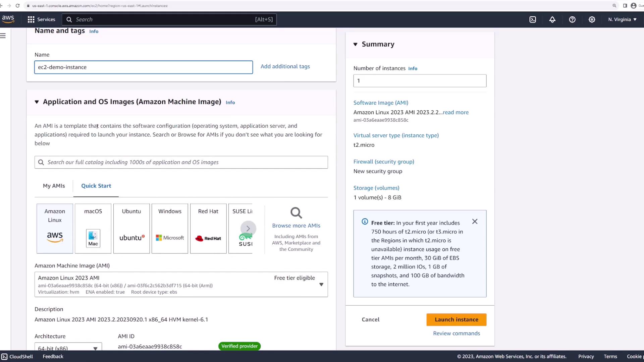Select the Windows quick start image
The width and height of the screenshot is (644, 362).
170,228
